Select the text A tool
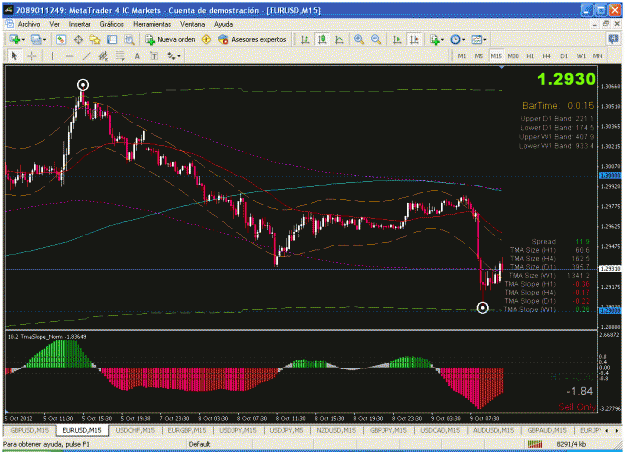Screen dimensions: 625x452 pos(137,56)
